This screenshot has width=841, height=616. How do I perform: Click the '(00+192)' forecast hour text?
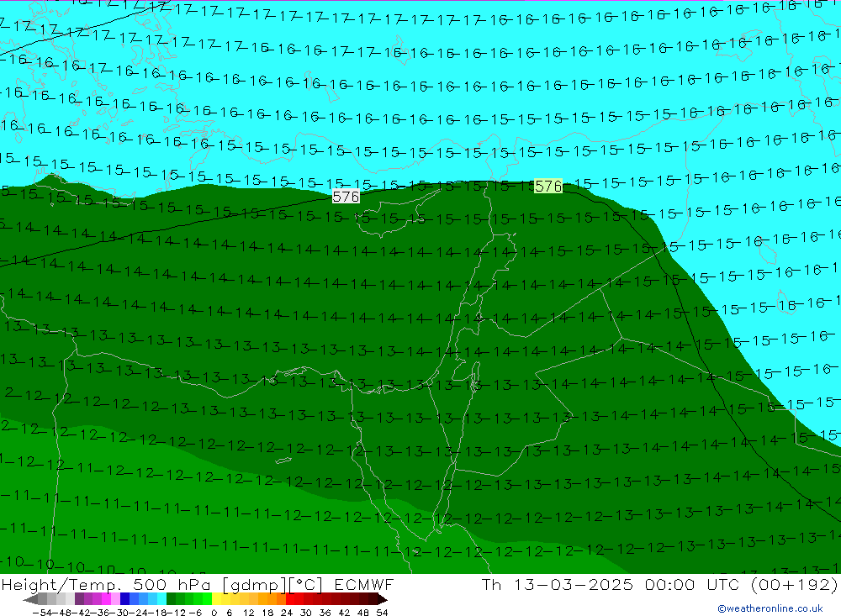click(795, 584)
